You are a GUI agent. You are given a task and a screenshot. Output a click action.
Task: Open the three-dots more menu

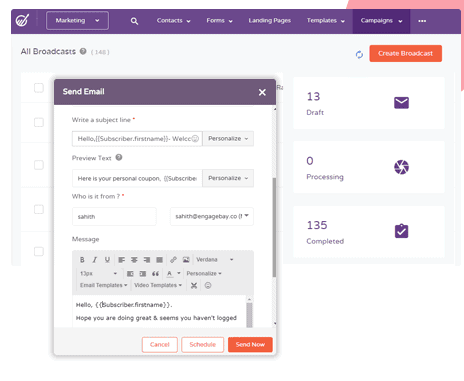click(422, 21)
